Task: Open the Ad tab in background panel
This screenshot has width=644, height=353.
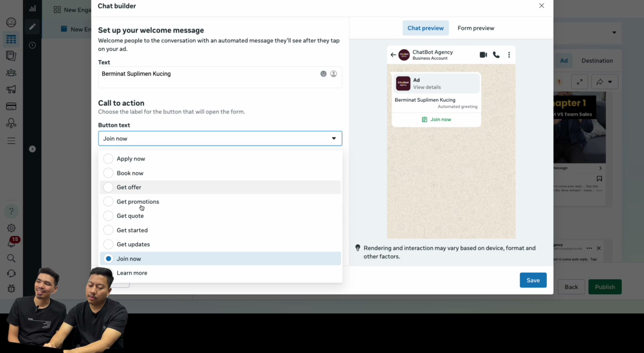Action: tap(563, 60)
